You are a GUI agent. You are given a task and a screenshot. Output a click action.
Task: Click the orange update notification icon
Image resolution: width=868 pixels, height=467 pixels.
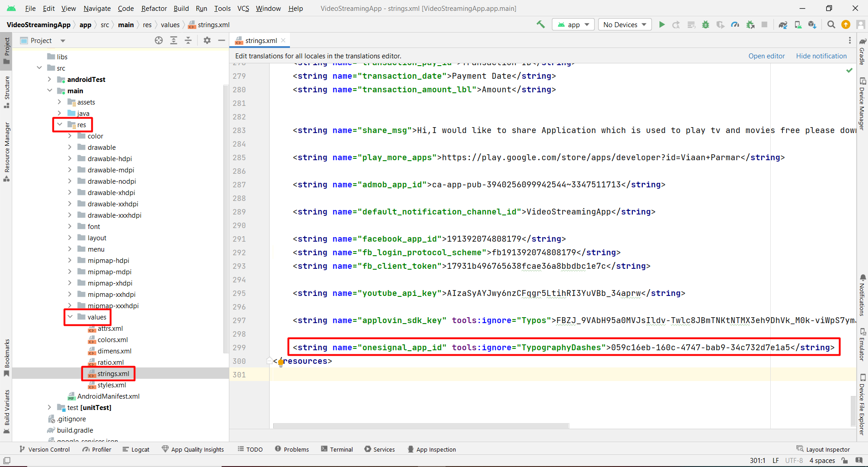click(845, 24)
